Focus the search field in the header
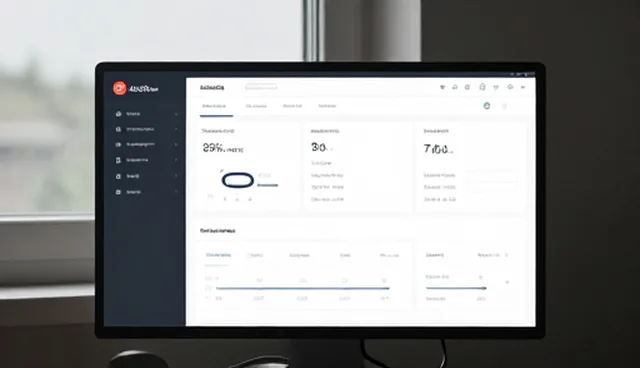 click(x=261, y=87)
